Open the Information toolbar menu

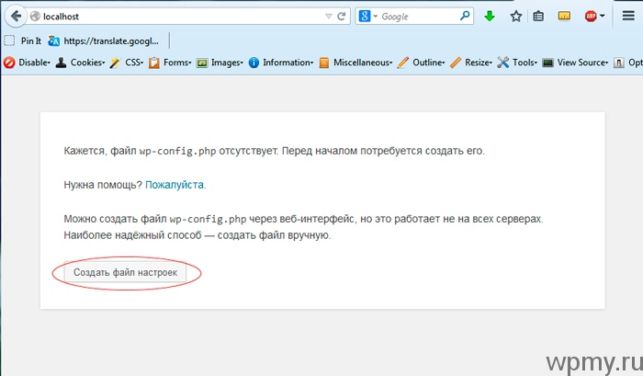tap(281, 62)
